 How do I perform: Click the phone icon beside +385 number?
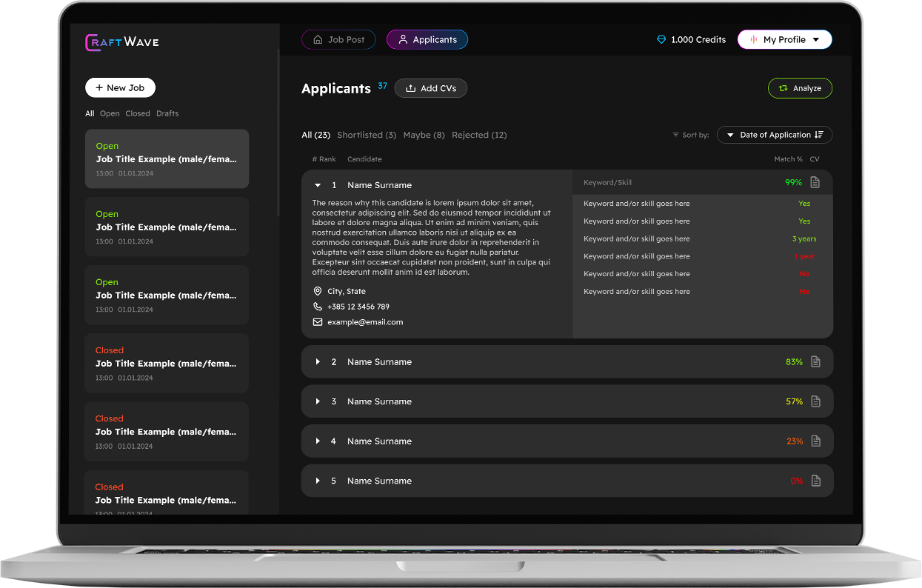click(318, 307)
